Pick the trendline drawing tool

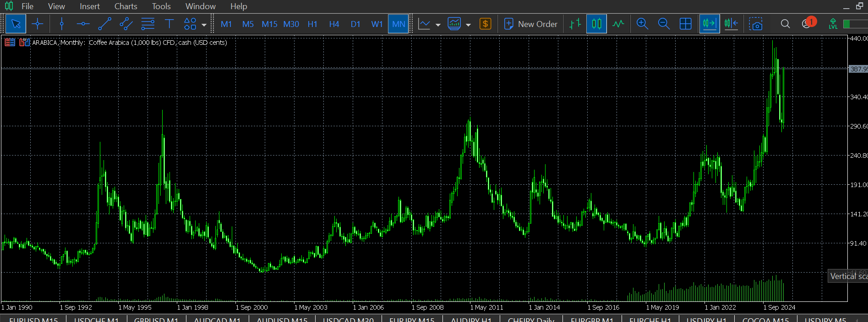pyautogui.click(x=104, y=24)
